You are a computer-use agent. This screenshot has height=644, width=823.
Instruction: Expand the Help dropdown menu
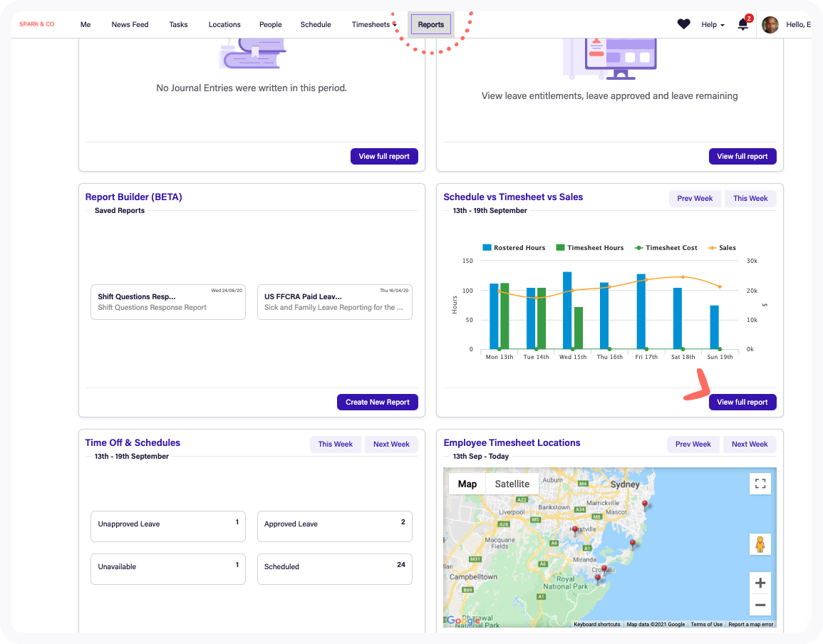click(x=712, y=25)
